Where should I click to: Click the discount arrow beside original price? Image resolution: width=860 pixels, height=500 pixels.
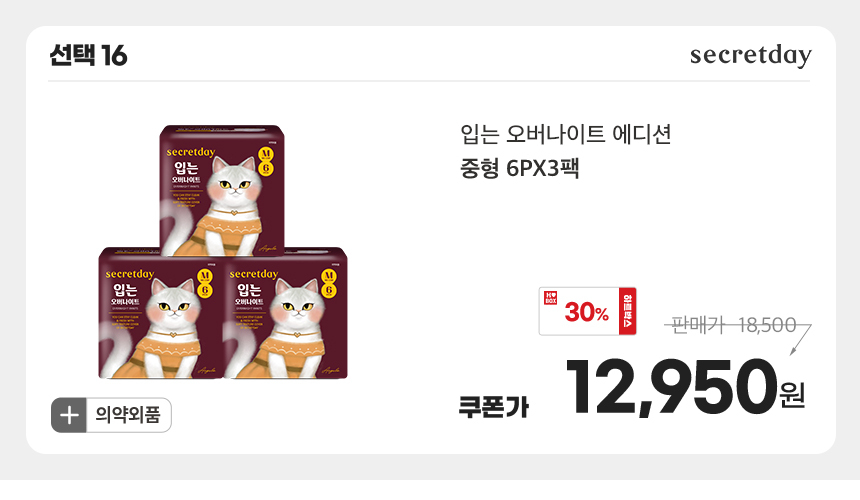click(x=800, y=340)
